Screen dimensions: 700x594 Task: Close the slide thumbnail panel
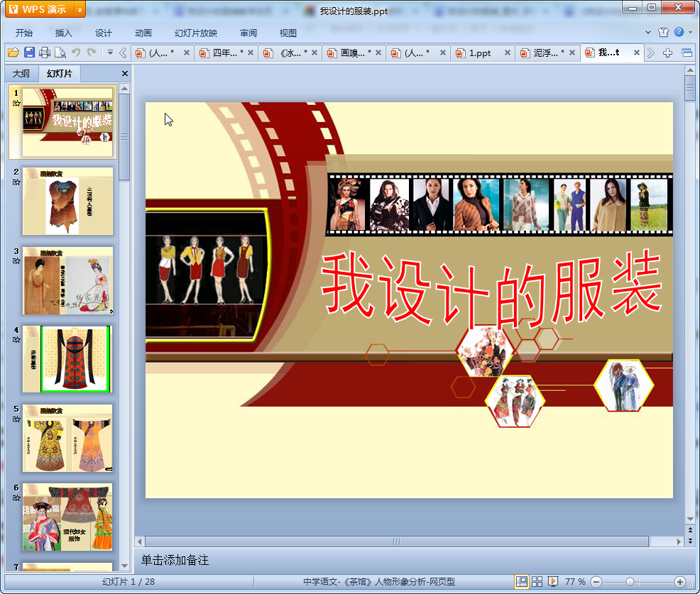tap(125, 74)
